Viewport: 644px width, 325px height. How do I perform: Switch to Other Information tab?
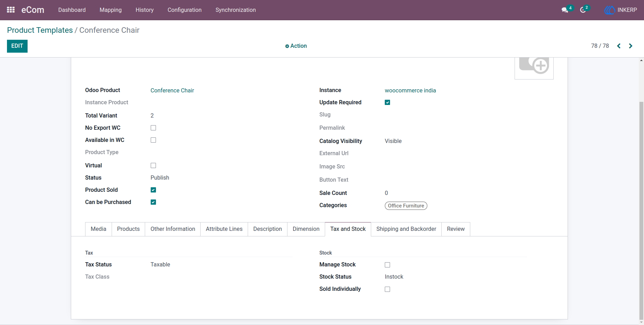pos(173,229)
